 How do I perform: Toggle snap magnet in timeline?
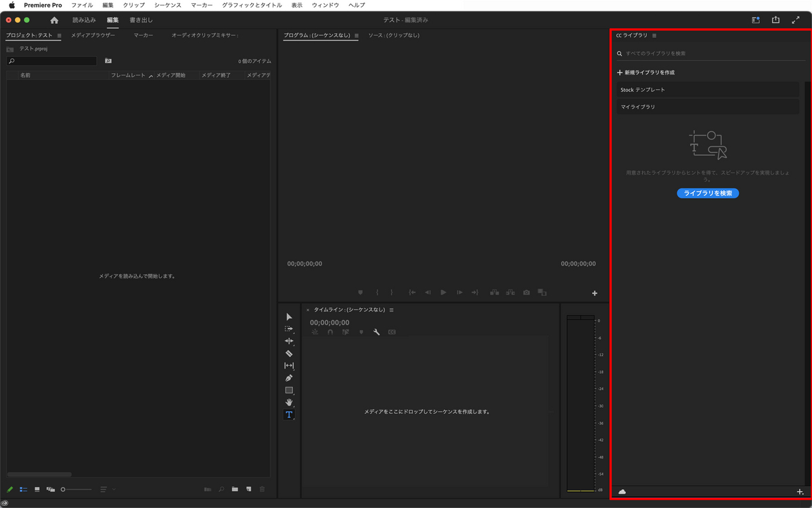point(330,333)
